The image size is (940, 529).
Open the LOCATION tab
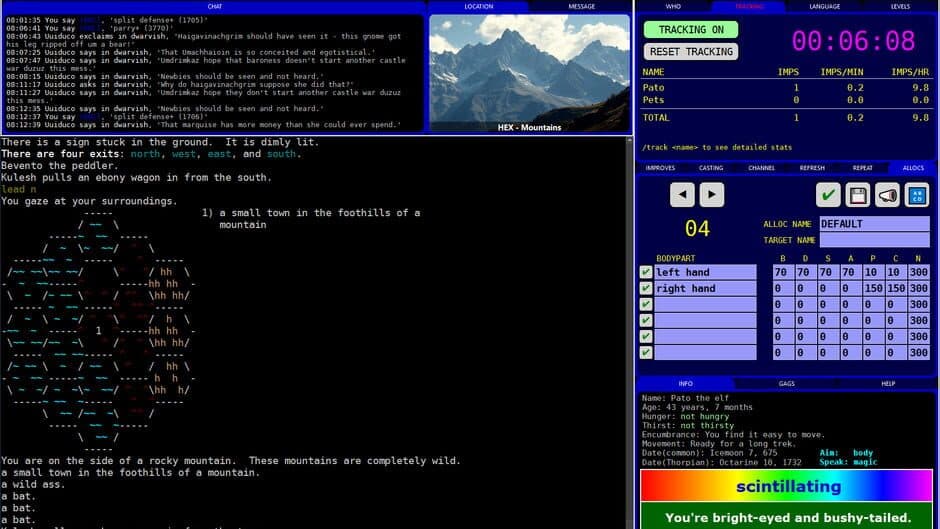pyautogui.click(x=478, y=7)
